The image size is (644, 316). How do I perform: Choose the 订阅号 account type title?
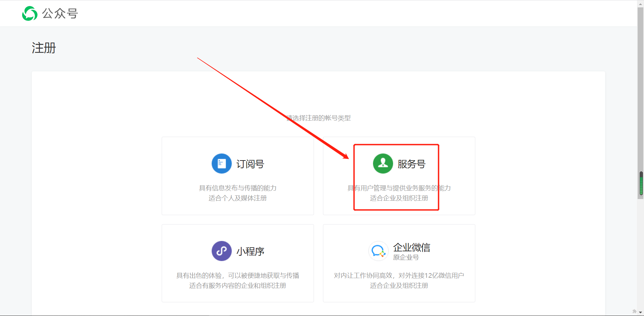[x=250, y=164]
